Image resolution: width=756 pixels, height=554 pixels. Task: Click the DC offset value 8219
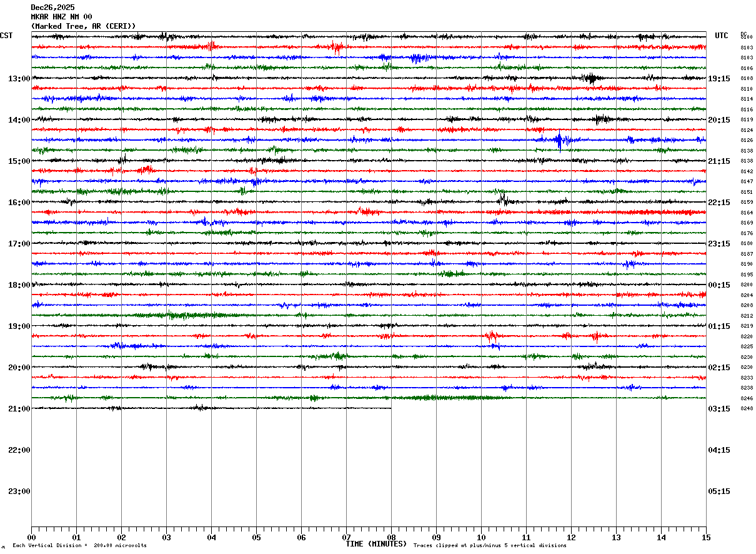[747, 326]
